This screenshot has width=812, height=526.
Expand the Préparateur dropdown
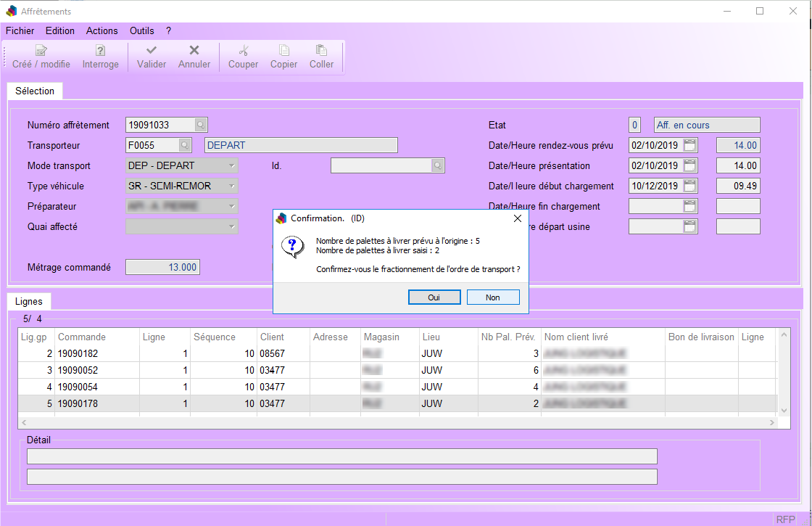[231, 206]
